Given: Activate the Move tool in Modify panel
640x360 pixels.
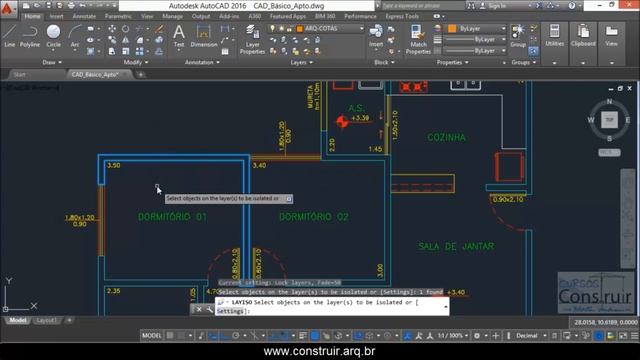Looking at the screenshot, I should click(x=112, y=29).
